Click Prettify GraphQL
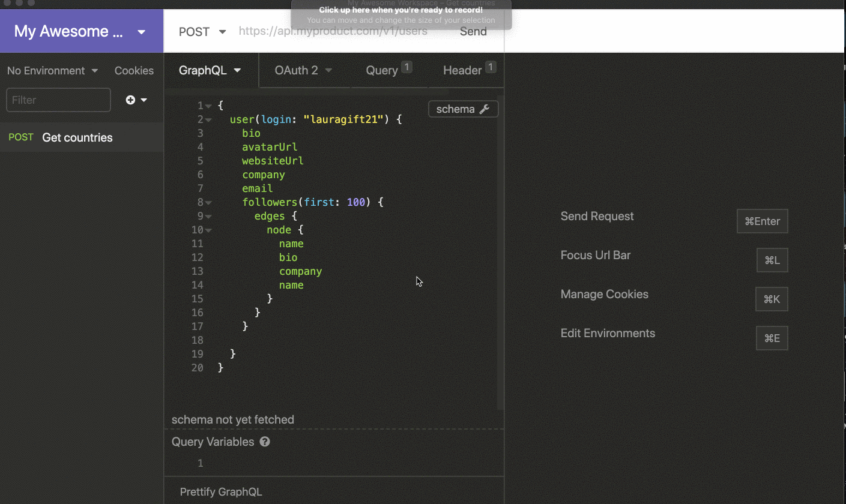846x504 pixels. point(221,492)
